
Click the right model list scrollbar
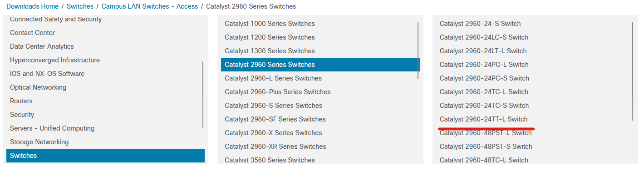point(633,71)
